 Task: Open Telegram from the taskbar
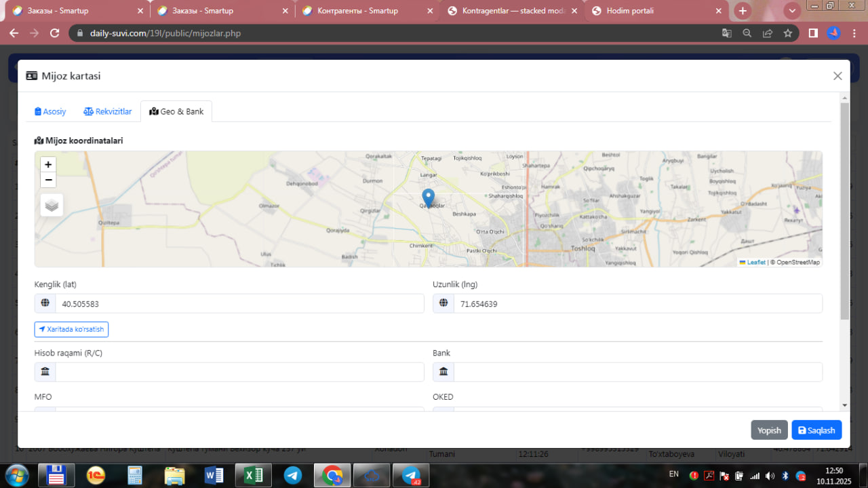tap(293, 476)
